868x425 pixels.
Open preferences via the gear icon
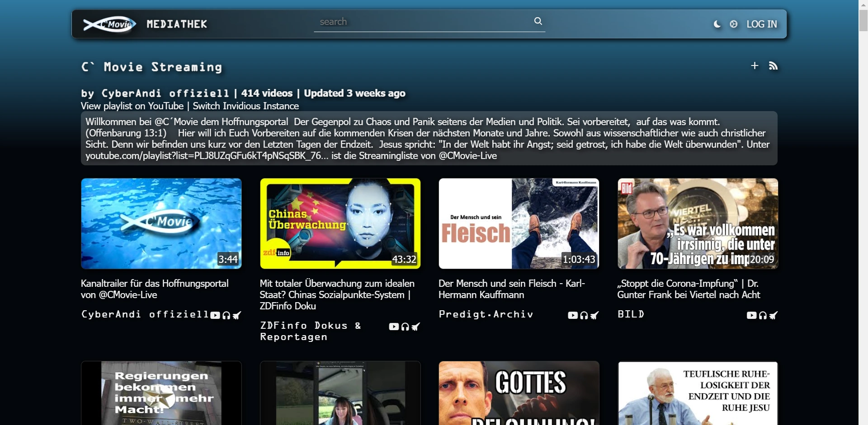click(734, 24)
